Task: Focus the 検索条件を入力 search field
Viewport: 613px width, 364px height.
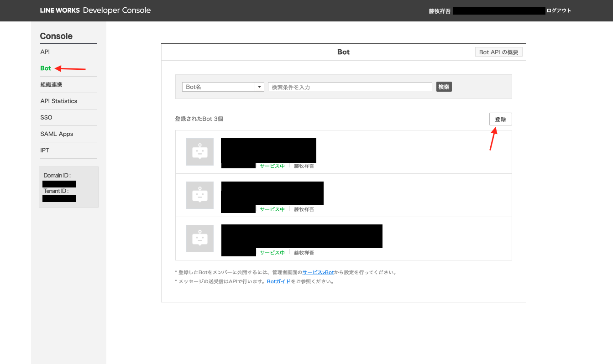Action: click(x=350, y=87)
